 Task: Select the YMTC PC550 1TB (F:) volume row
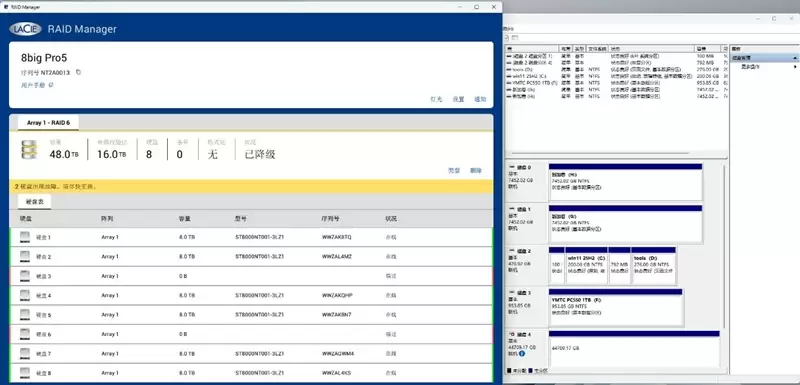point(616,82)
